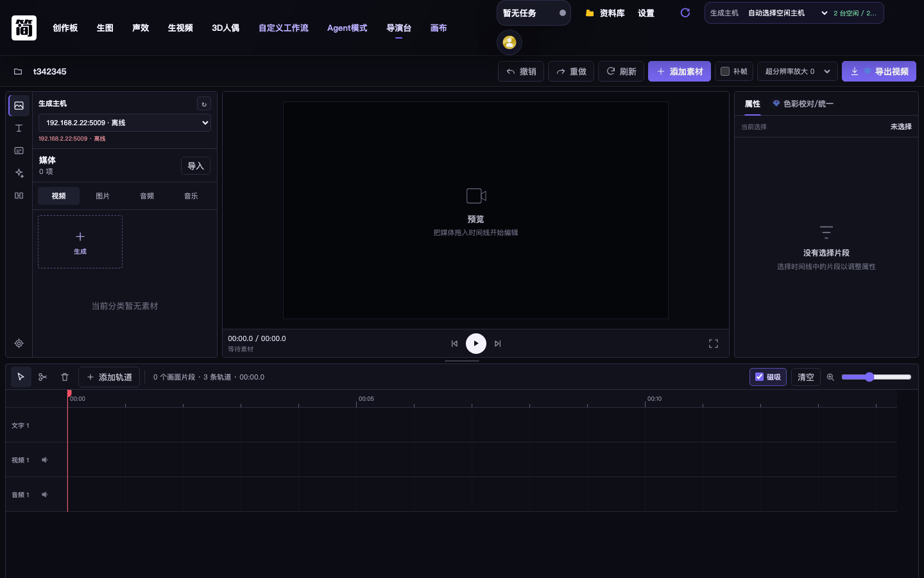This screenshot has width=924, height=578.
Task: Open the effects sparkle sidebar icon
Action: coord(19,173)
